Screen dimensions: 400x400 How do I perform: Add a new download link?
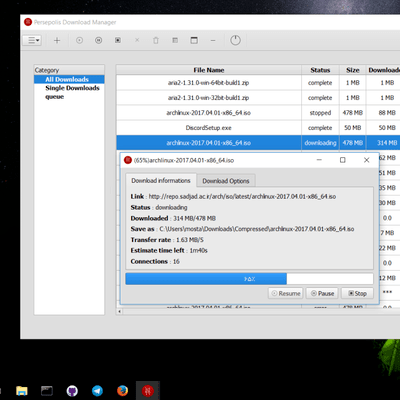57,40
